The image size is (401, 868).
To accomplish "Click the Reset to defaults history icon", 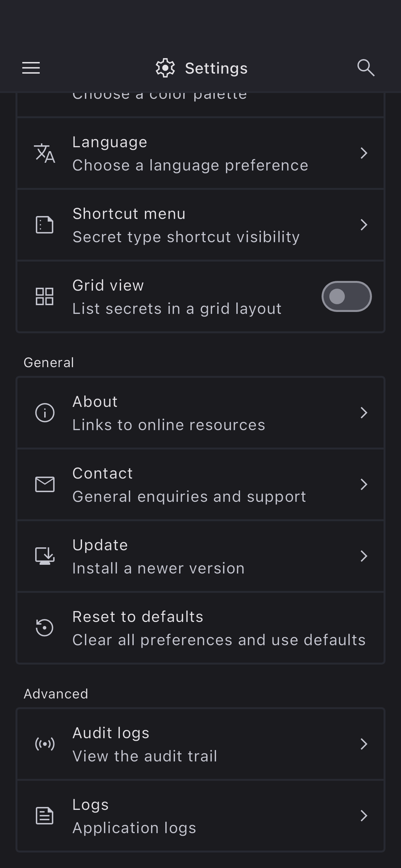I will click(45, 628).
